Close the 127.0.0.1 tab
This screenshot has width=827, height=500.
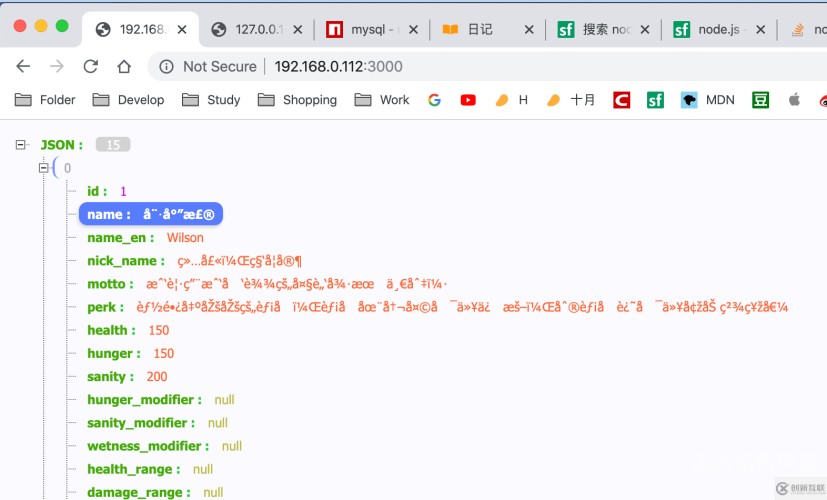(297, 30)
